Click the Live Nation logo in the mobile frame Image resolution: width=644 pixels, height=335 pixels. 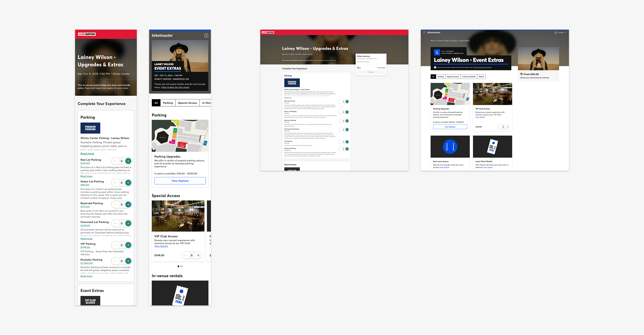87,34
